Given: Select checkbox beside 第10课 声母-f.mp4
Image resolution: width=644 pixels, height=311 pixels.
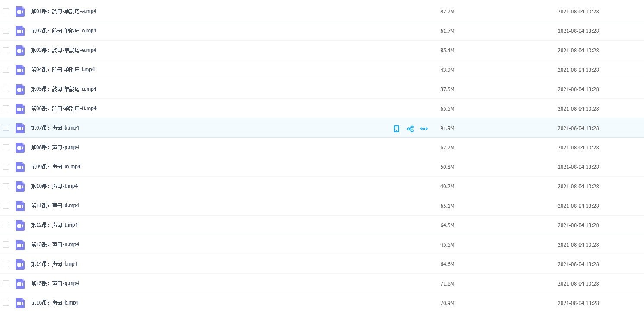Looking at the screenshot, I should [x=6, y=186].
